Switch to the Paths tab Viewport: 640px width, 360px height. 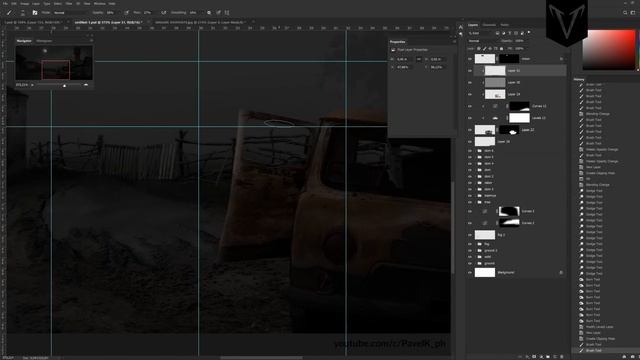(504, 25)
